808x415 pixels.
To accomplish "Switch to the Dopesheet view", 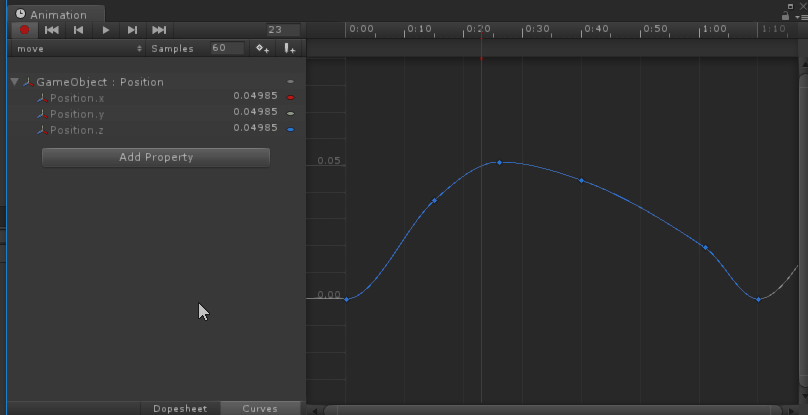I will [x=180, y=408].
